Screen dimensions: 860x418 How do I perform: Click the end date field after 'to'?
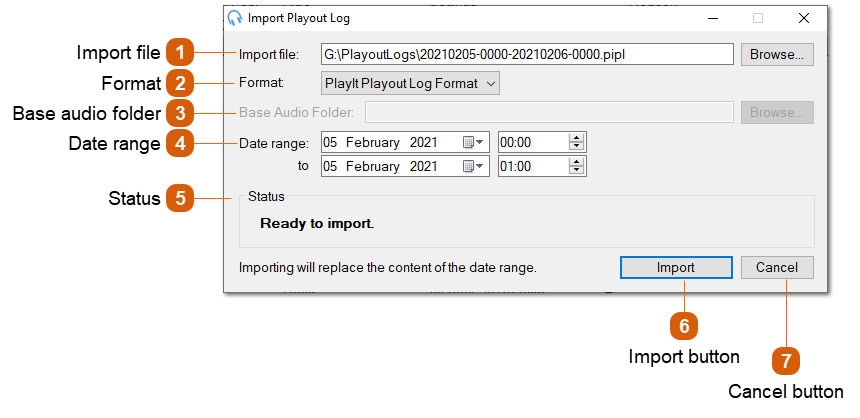click(405, 166)
